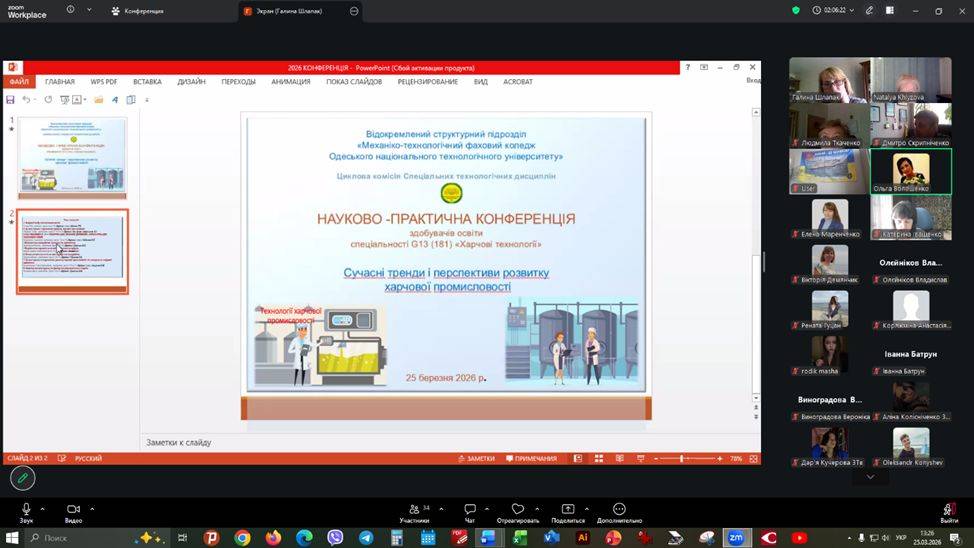Click the PowerPoint zoom slider
Screen dimensions: 974x548
point(682,458)
